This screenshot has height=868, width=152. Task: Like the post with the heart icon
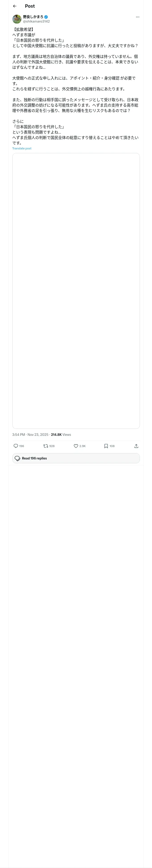[x=76, y=446]
